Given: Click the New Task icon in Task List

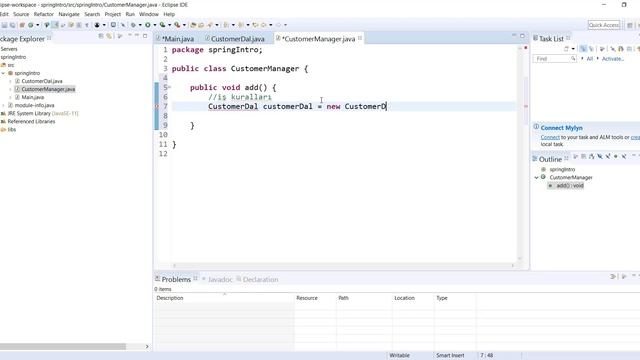Looking at the screenshot, I should coord(566,49).
